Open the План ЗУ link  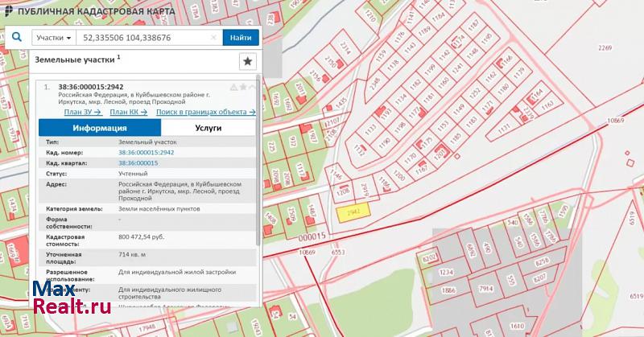click(x=83, y=112)
